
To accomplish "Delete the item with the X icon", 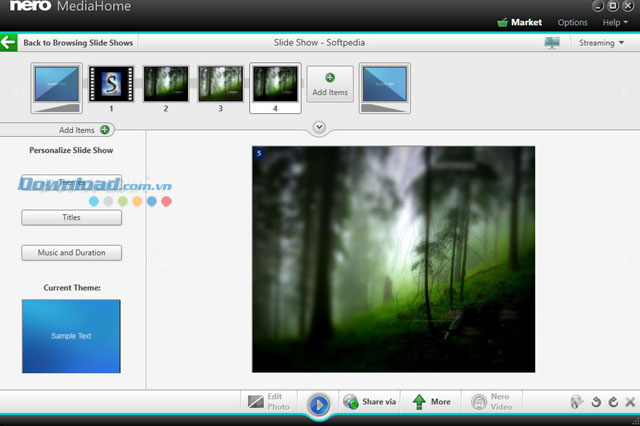I will point(629,402).
